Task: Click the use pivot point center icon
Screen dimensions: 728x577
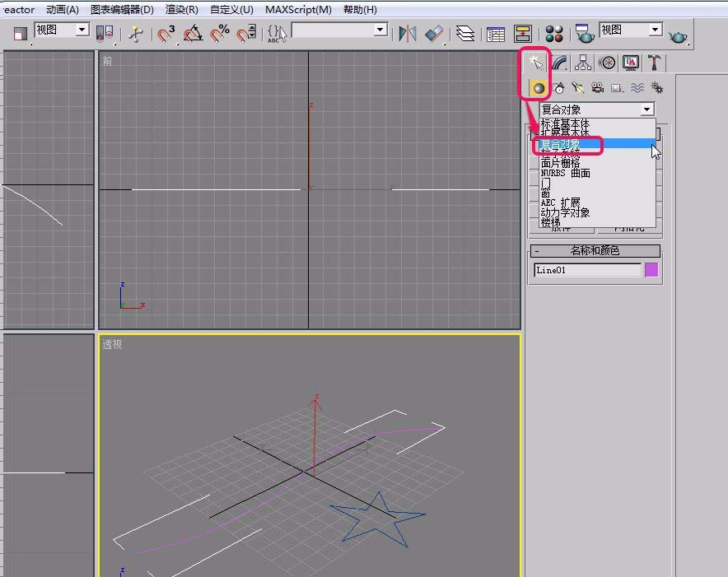Action: [x=105, y=34]
